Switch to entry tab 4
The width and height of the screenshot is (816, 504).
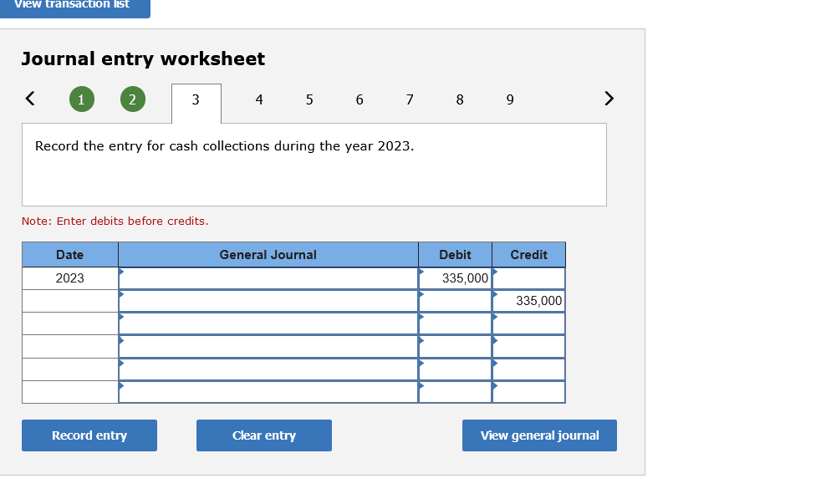(x=259, y=99)
